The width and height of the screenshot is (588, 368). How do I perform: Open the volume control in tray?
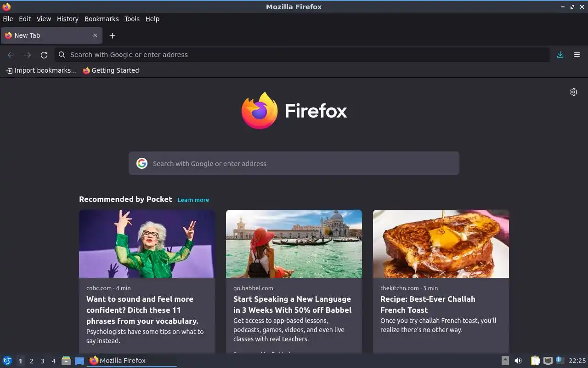pos(518,361)
